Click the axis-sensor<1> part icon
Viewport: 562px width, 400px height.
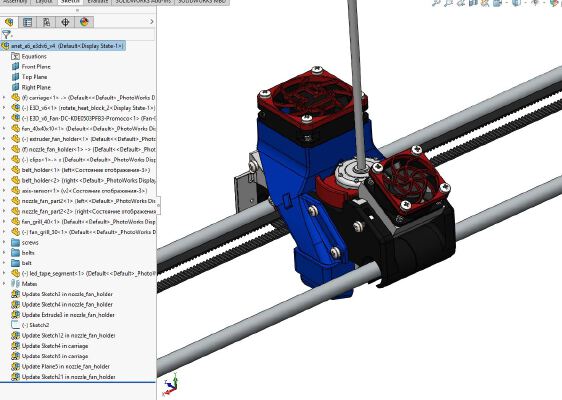15,191
